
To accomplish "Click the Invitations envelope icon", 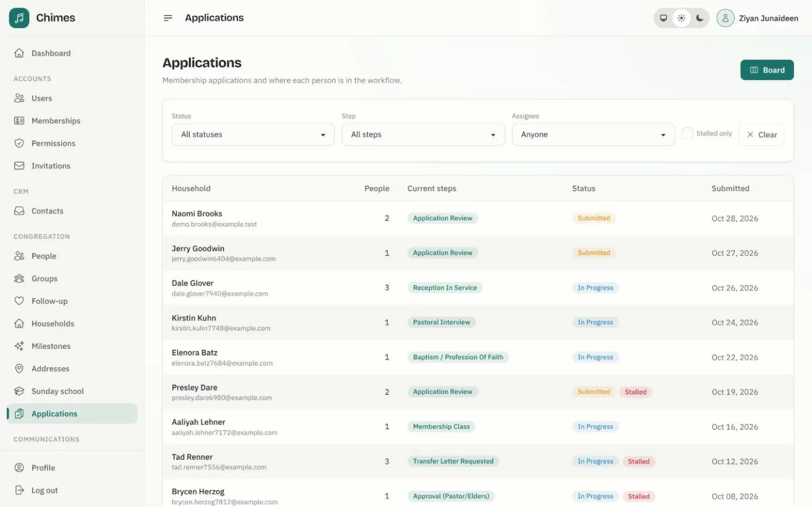I will (x=19, y=166).
